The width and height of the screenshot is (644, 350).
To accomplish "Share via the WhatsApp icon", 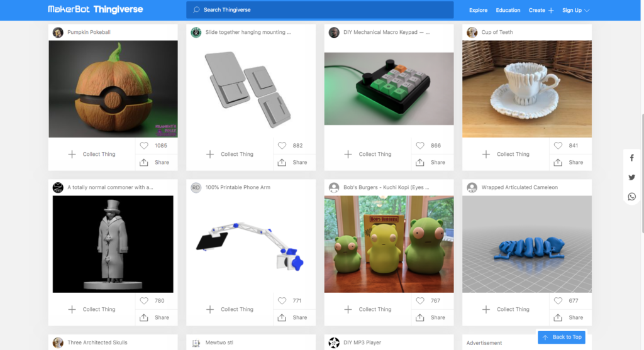I will (x=632, y=197).
